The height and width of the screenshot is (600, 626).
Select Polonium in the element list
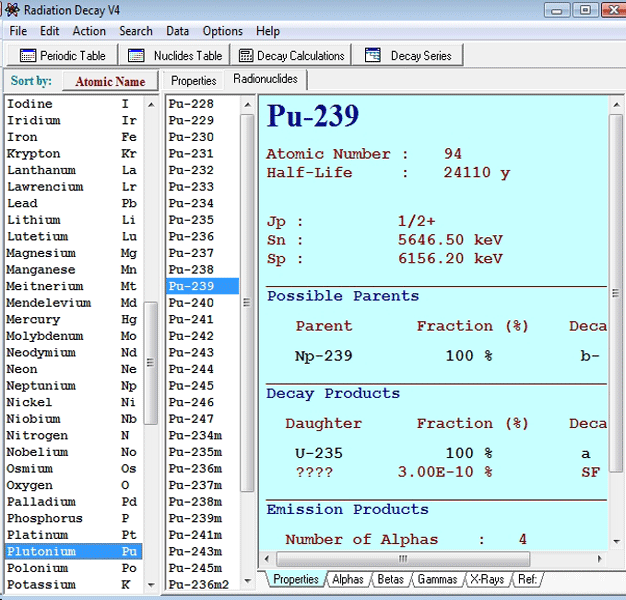tap(73, 568)
